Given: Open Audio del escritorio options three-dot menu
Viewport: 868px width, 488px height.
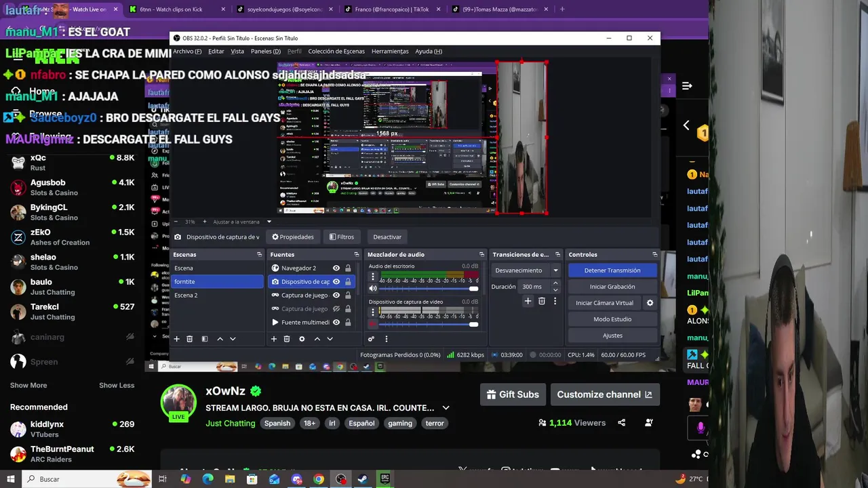Looking at the screenshot, I should (372, 277).
